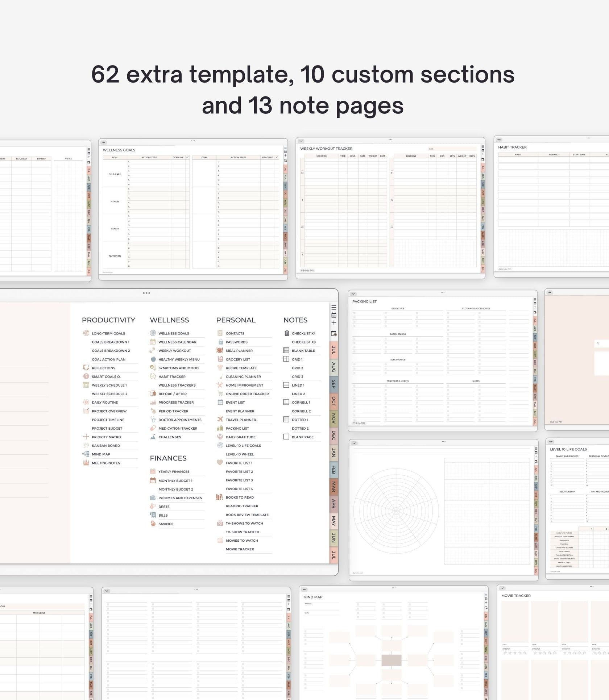Click the Mind Map branching icon
609x700 pixels.
click(86, 454)
